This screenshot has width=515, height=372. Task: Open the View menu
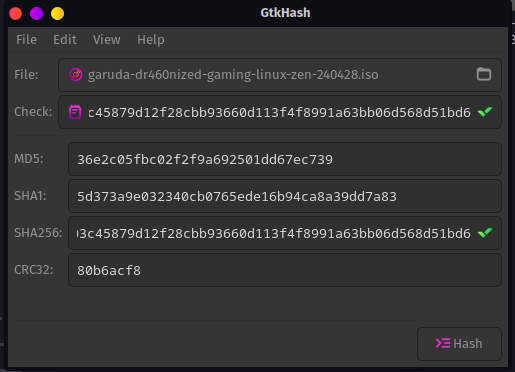[x=107, y=40]
